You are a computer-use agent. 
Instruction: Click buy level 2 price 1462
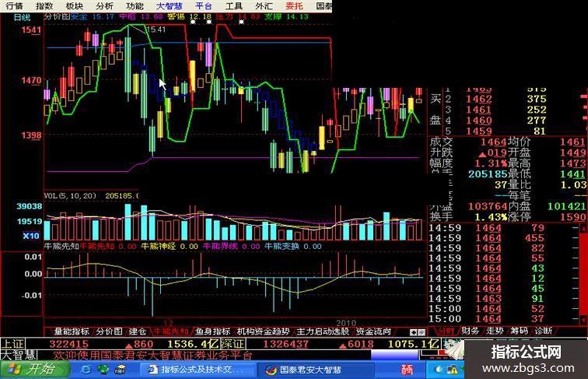click(x=478, y=99)
